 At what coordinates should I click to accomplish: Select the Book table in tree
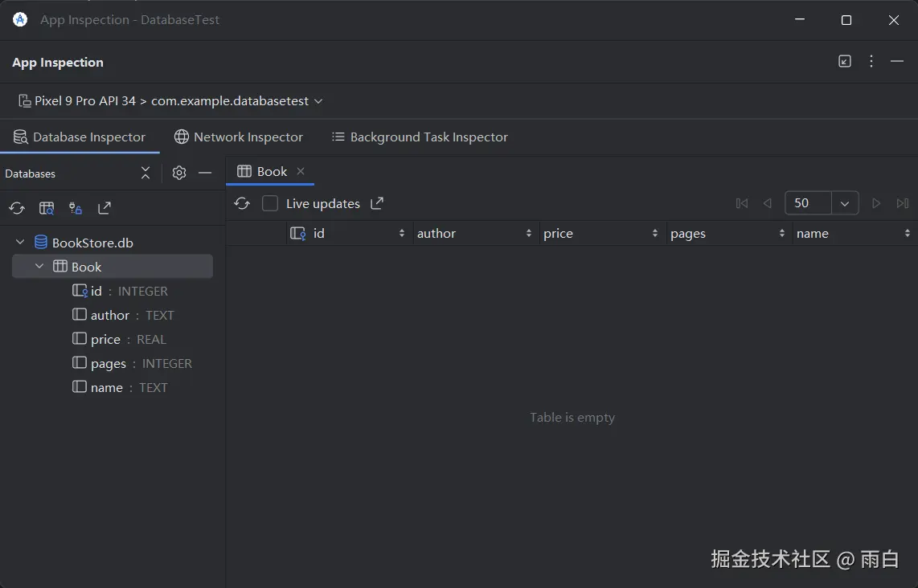coord(113,266)
